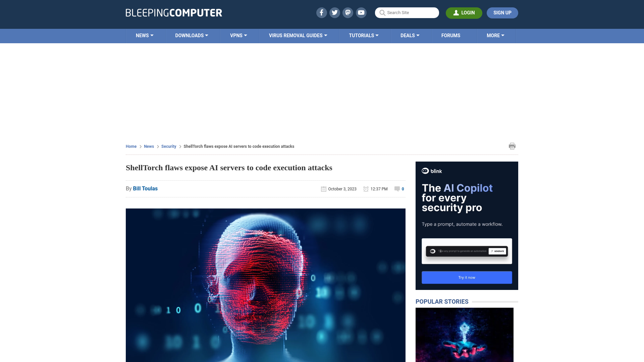Expand the DOWNLOADS dropdown menu
Viewport: 644px width, 362px height.
[x=192, y=36]
